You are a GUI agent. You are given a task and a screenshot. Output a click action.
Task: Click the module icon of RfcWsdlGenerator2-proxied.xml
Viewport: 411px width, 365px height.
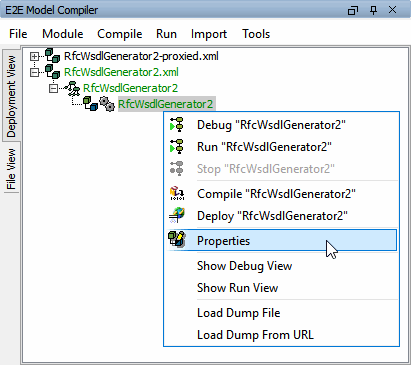[x=52, y=56]
